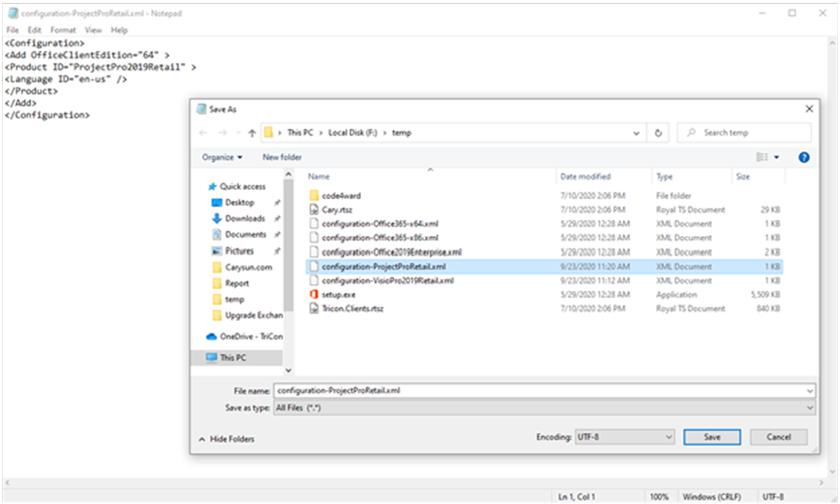Click the Carysun.com folder icon in sidebar

[x=217, y=267]
